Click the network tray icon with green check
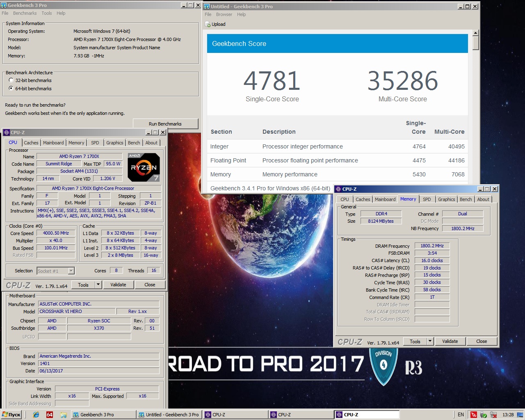 pyautogui.click(x=484, y=415)
